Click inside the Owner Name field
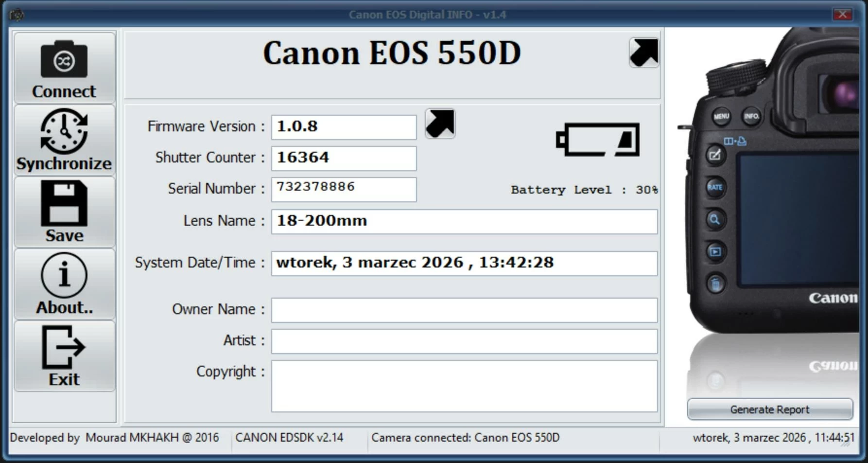The image size is (868, 463). coord(464,310)
